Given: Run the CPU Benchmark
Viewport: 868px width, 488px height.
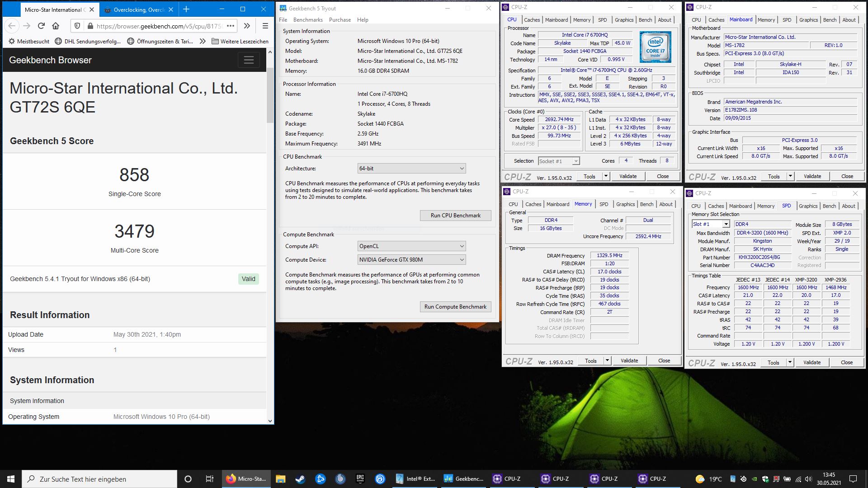Looking at the screenshot, I should 455,216.
